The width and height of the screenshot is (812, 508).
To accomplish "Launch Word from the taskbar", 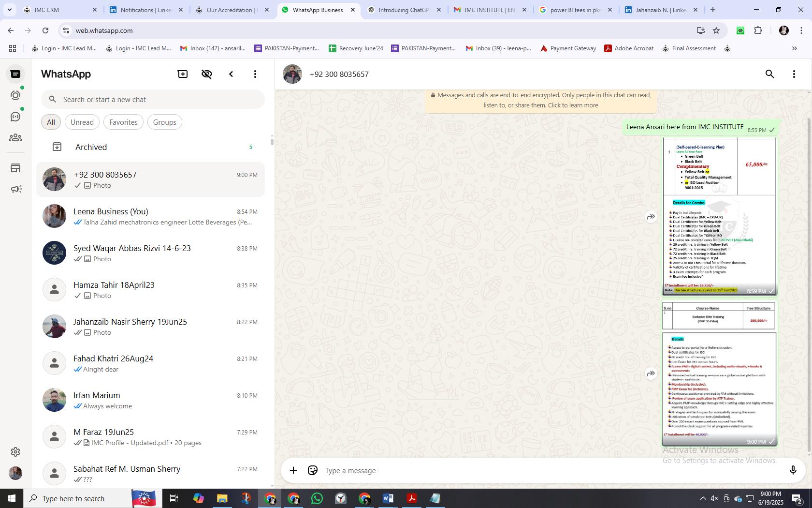I will point(388,498).
